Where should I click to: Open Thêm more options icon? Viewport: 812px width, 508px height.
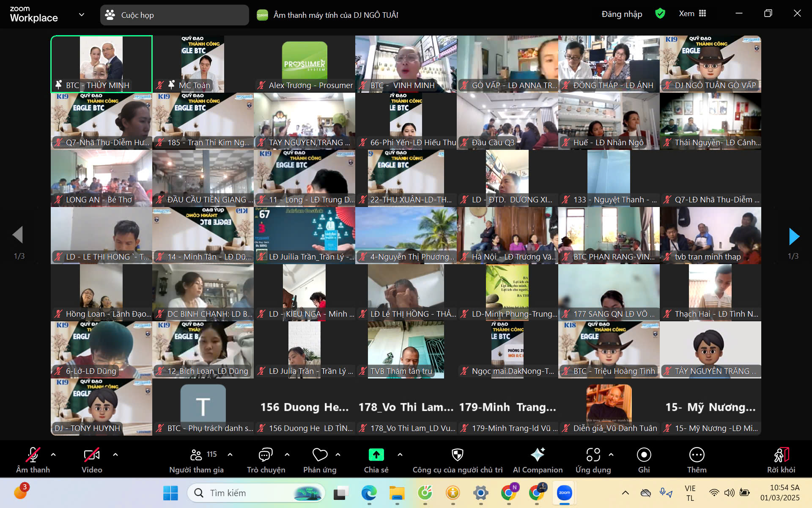tap(697, 455)
